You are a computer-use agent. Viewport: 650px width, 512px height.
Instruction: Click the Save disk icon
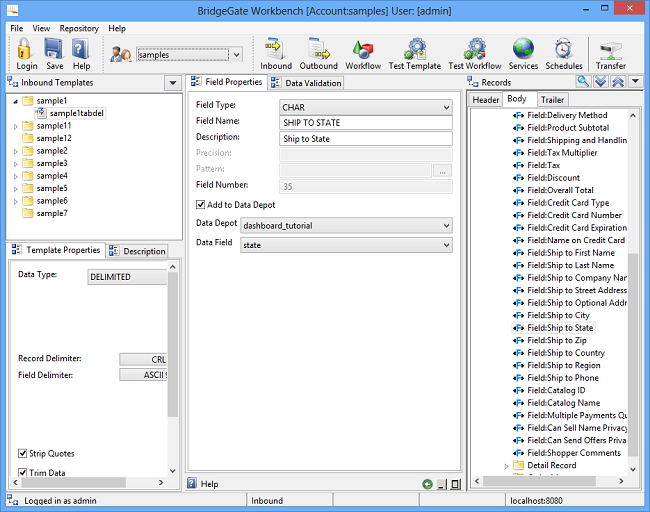click(x=54, y=54)
